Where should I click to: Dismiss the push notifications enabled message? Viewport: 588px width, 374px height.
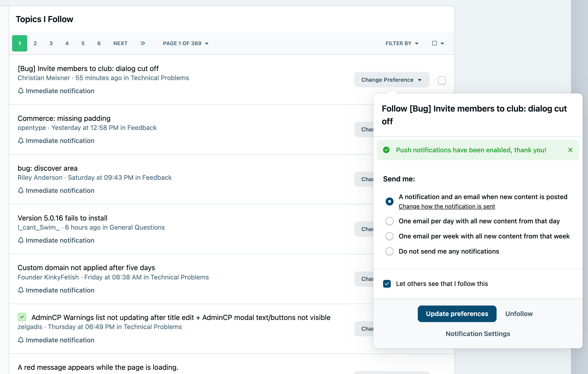tap(570, 150)
